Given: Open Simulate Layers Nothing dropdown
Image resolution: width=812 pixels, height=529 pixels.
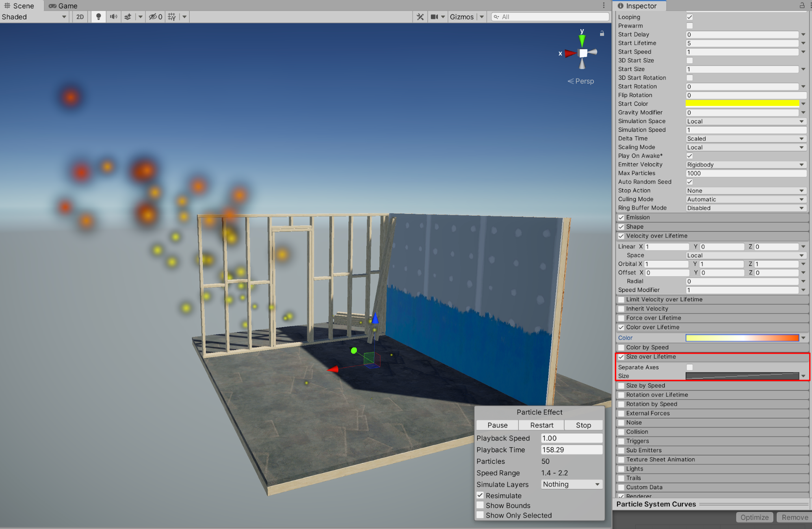Looking at the screenshot, I should 571,484.
